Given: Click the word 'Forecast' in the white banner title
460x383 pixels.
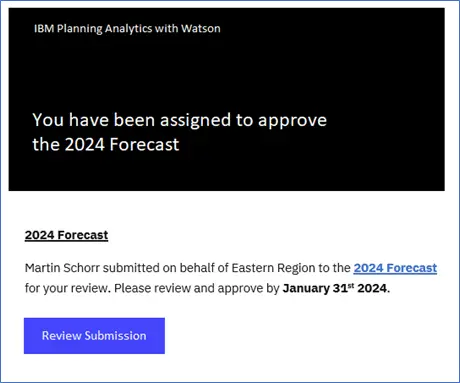Looking at the screenshot, I should 144,144.
